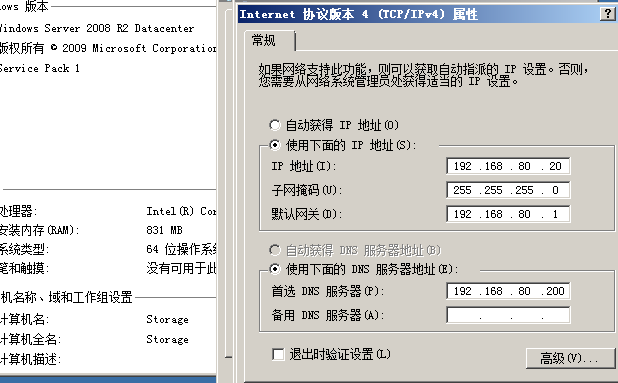Click the help question mark button in title bar

point(607,14)
